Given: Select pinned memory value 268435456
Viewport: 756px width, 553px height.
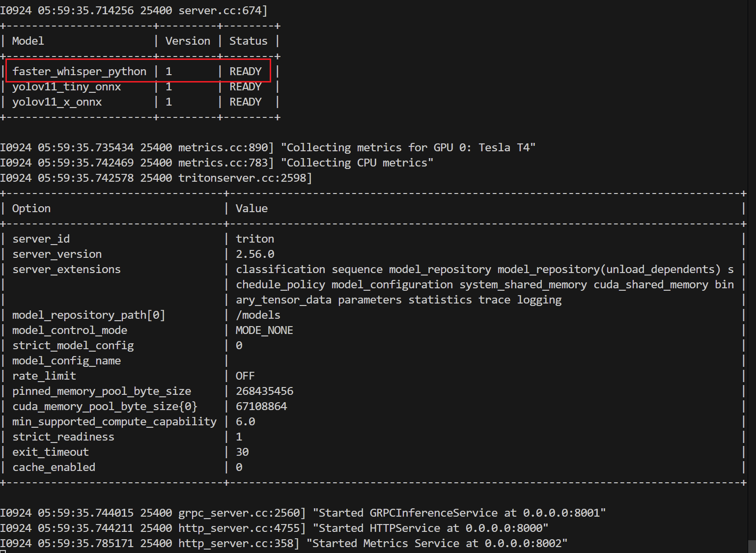Looking at the screenshot, I should click(264, 391).
